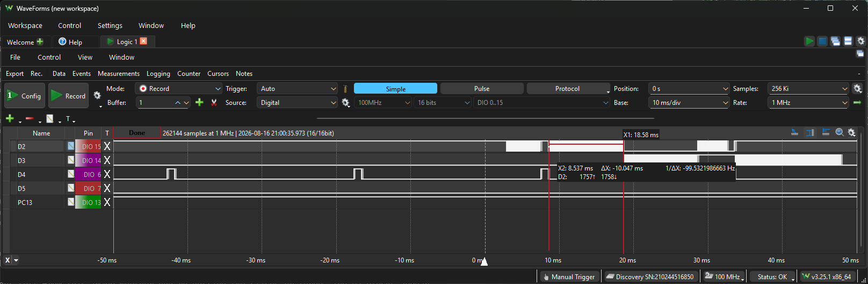Viewport: 868px width, 284px height.
Task: Click cascade windows icon in top bar
Action: point(835,41)
